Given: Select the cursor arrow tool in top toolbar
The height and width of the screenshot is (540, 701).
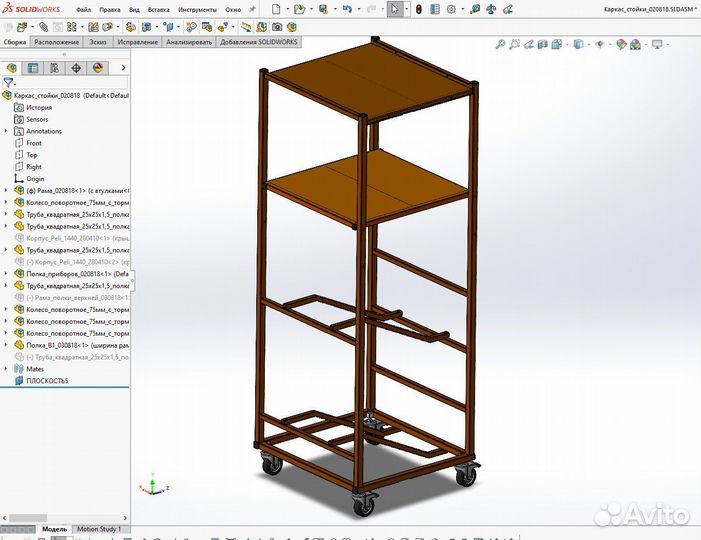Looking at the screenshot, I should pyautogui.click(x=395, y=9).
